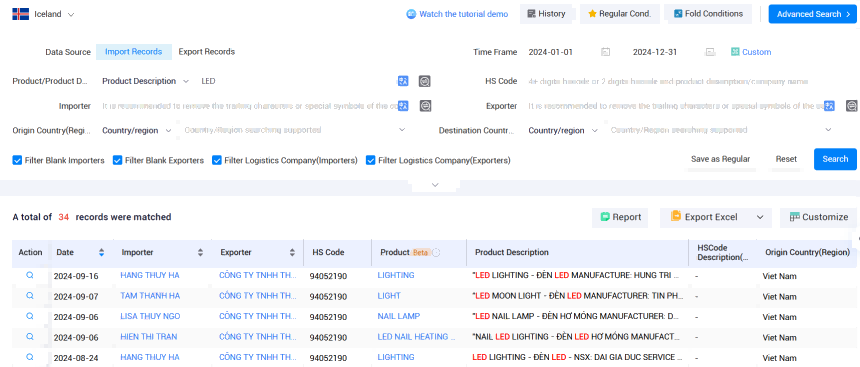Click the round icon beside Importer field
860x367 pixels.
(x=426, y=105)
